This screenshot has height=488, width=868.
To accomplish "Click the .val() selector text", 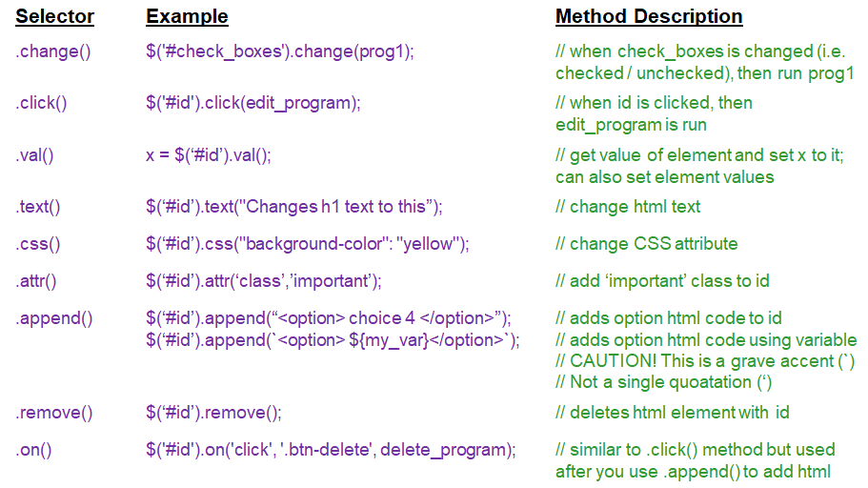I will click(x=34, y=155).
